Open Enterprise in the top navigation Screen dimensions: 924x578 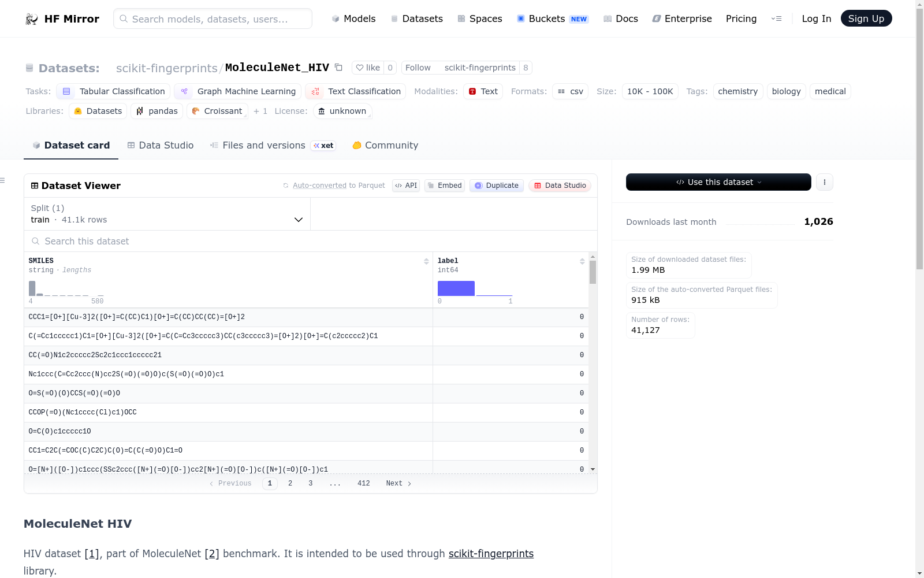682,18
